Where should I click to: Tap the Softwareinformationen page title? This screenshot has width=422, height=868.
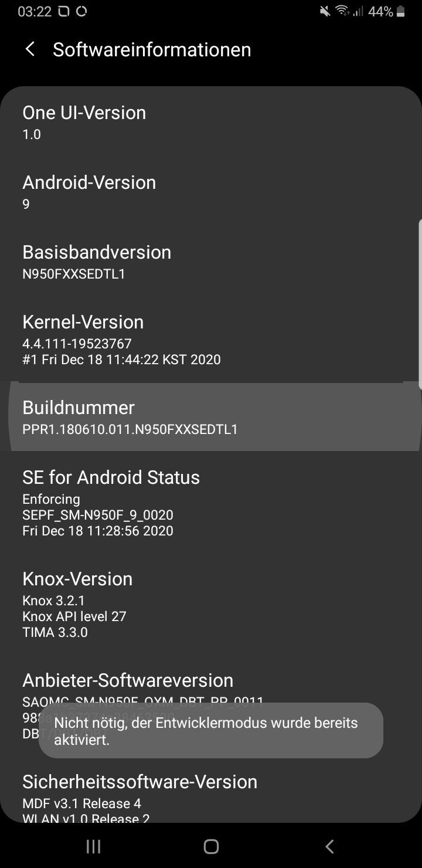(x=152, y=49)
